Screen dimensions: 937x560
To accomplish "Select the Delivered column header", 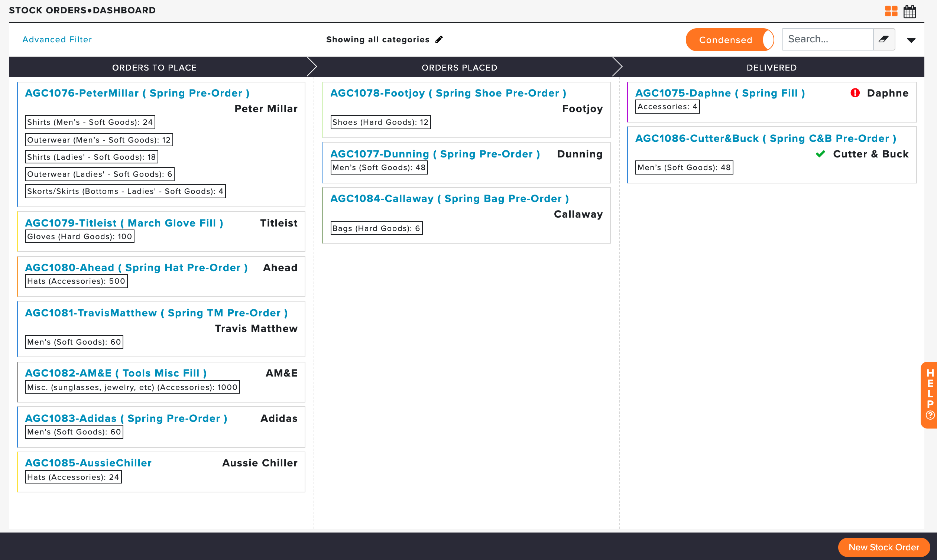I will click(772, 68).
